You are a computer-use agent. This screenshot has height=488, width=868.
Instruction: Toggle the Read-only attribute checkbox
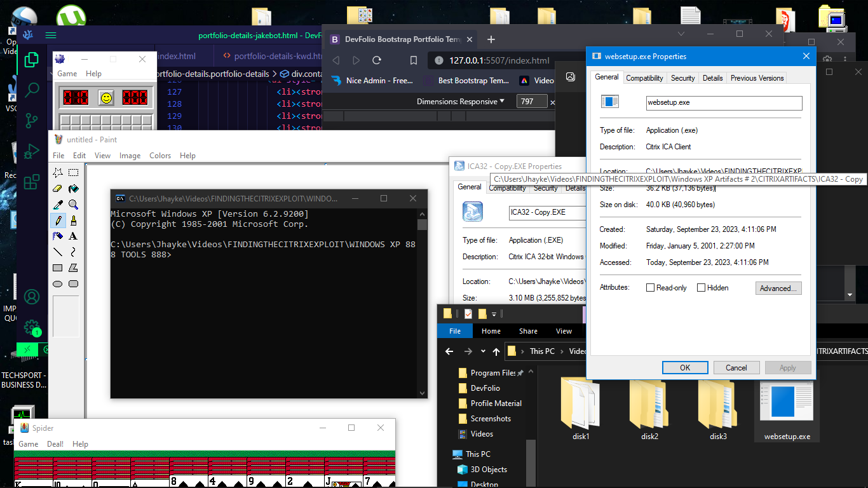tap(650, 288)
